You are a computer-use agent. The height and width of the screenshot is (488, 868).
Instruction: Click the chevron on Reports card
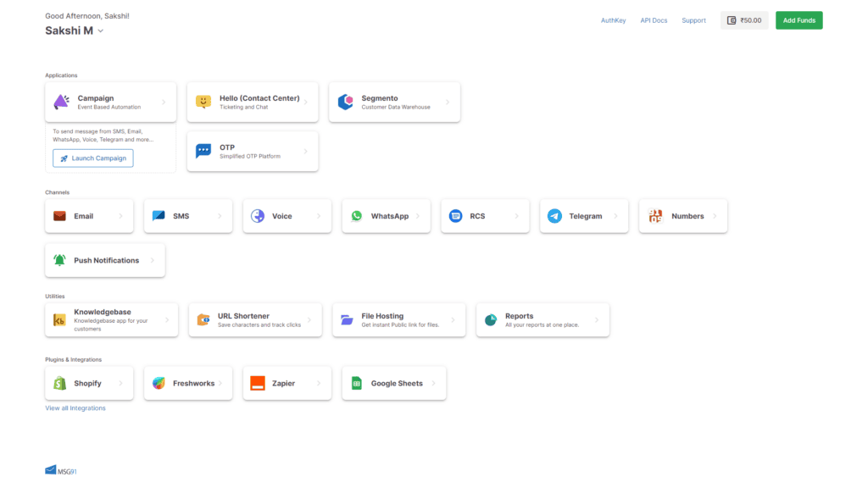point(597,319)
